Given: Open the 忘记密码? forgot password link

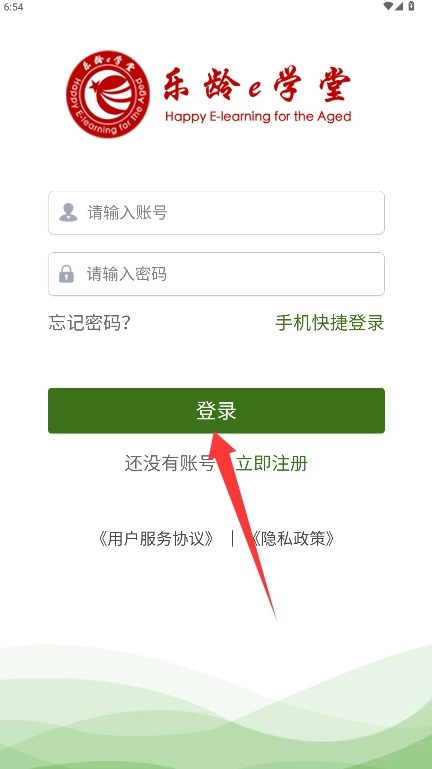Looking at the screenshot, I should tap(89, 323).
